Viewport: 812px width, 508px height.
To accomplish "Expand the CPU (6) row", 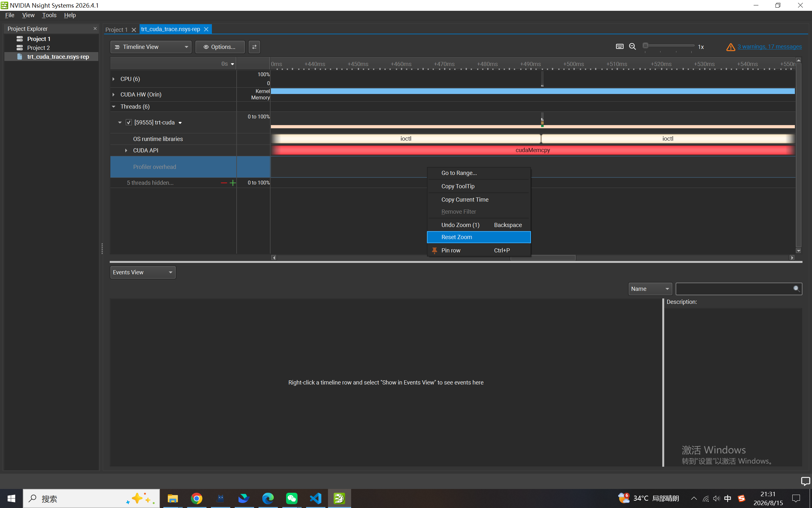I will pyautogui.click(x=114, y=79).
